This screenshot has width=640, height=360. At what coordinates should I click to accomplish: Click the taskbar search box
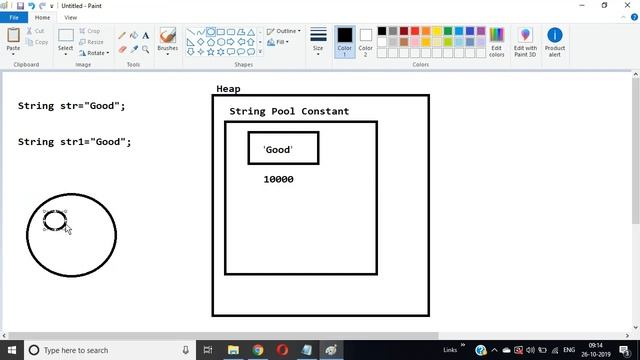coord(110,350)
